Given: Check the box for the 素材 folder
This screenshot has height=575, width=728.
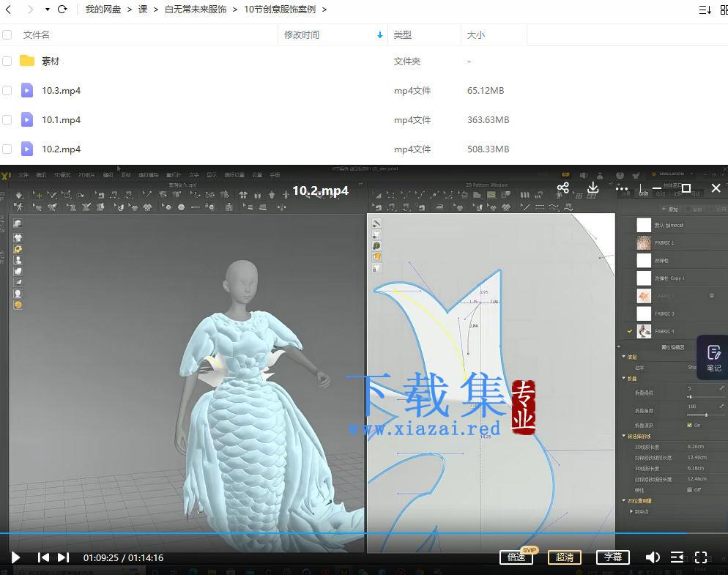Looking at the screenshot, I should click(7, 61).
